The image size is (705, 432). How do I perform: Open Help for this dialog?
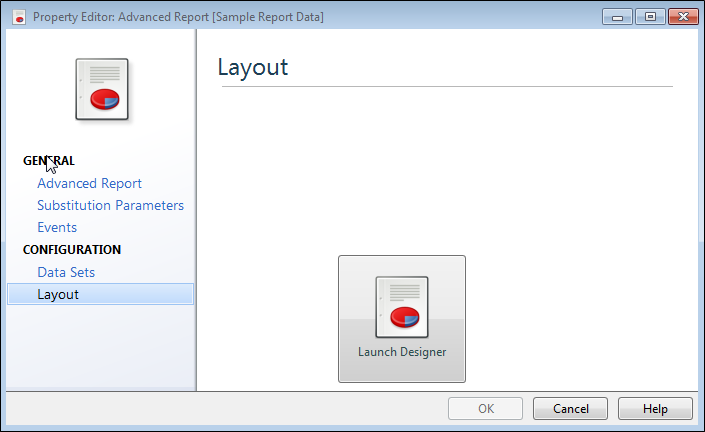tap(655, 409)
